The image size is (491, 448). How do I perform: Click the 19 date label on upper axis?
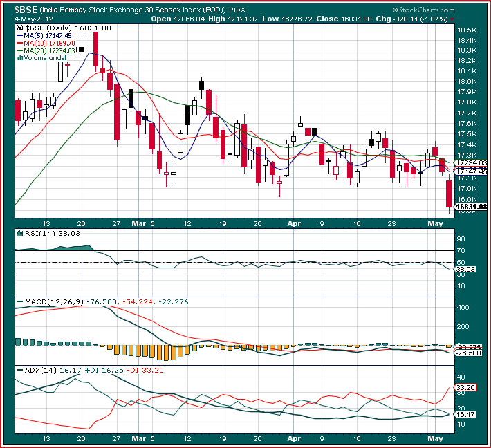click(x=222, y=224)
